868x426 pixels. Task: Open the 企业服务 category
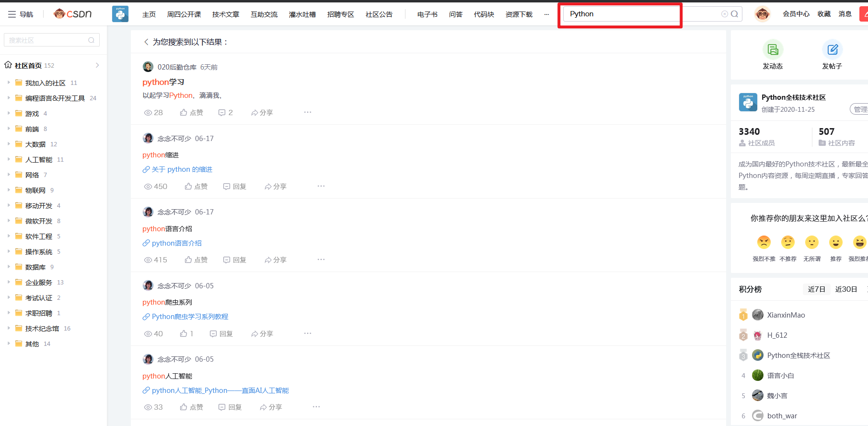(x=39, y=283)
